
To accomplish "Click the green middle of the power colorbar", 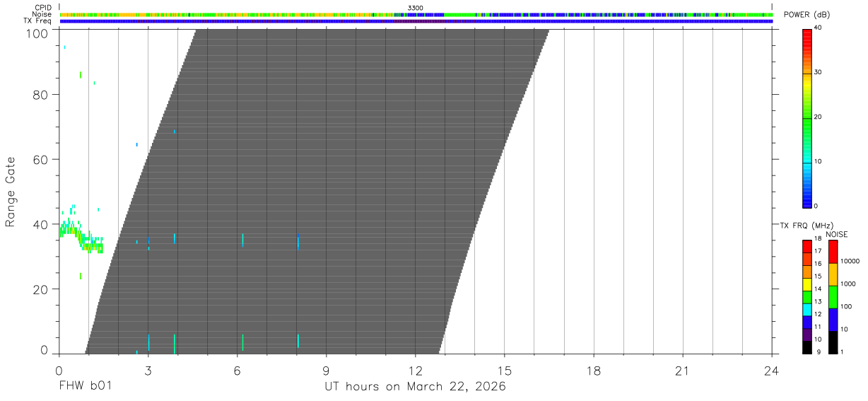I will click(807, 119).
